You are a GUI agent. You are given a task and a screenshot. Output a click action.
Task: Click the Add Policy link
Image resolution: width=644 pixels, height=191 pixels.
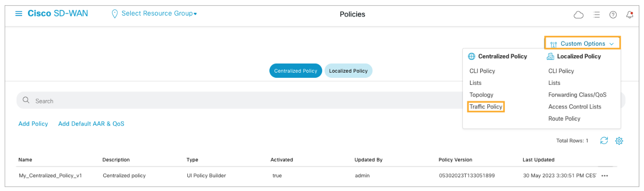click(x=33, y=124)
